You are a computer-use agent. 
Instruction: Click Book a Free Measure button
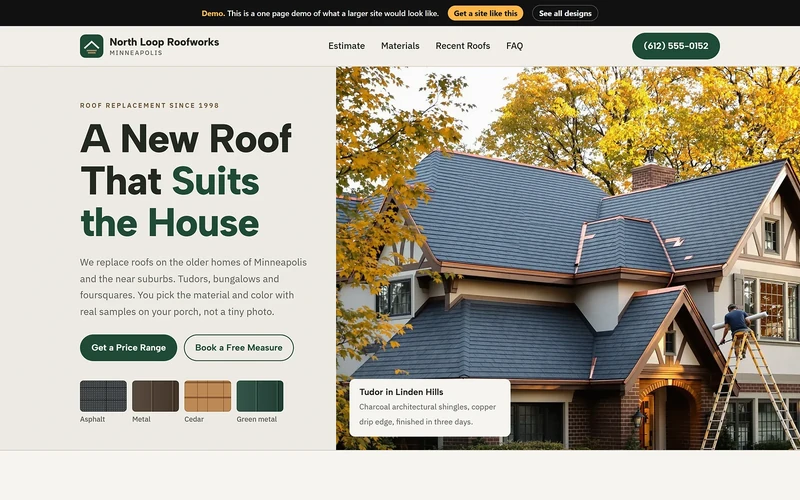tap(239, 347)
